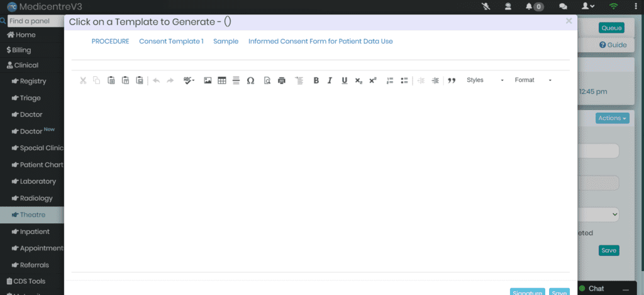Open the Actions dropdown button
Viewport: 644px width, 295px height.
pos(613,118)
